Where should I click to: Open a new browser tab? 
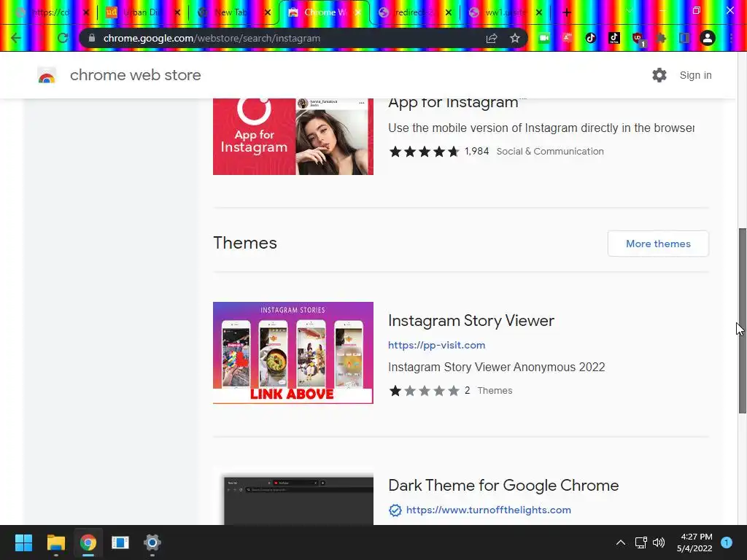[x=566, y=13]
